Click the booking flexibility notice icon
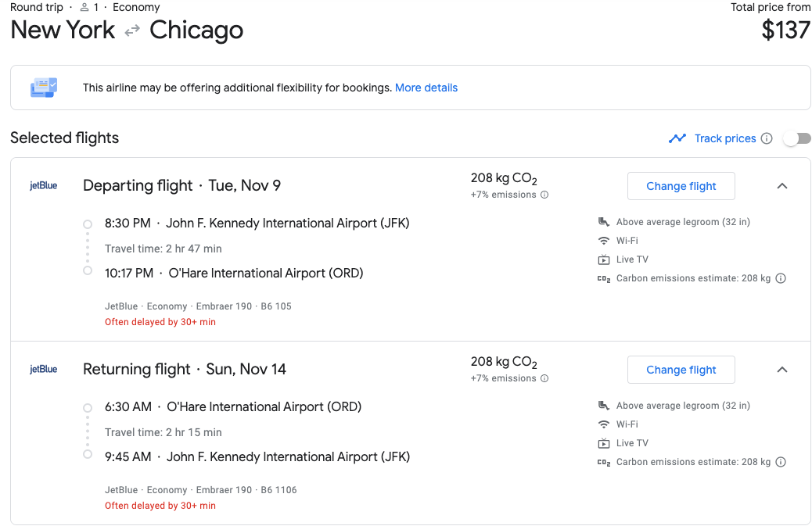The image size is (812, 526). pos(43,88)
